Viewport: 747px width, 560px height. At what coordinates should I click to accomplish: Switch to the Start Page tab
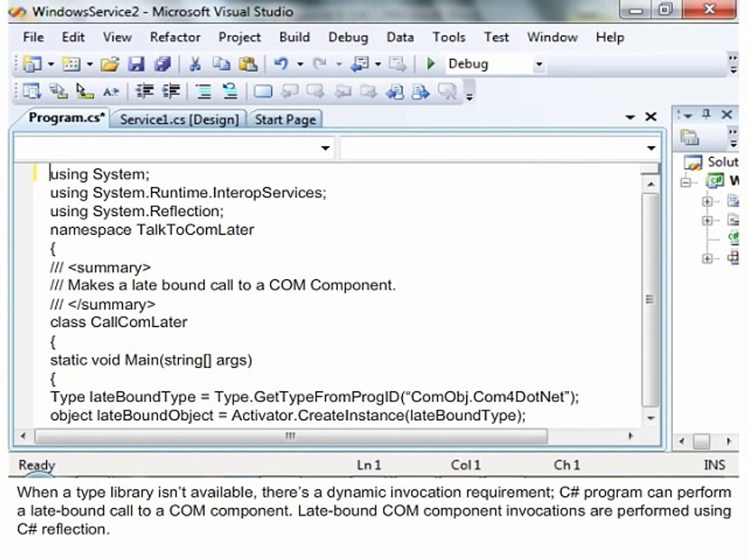[x=286, y=120]
